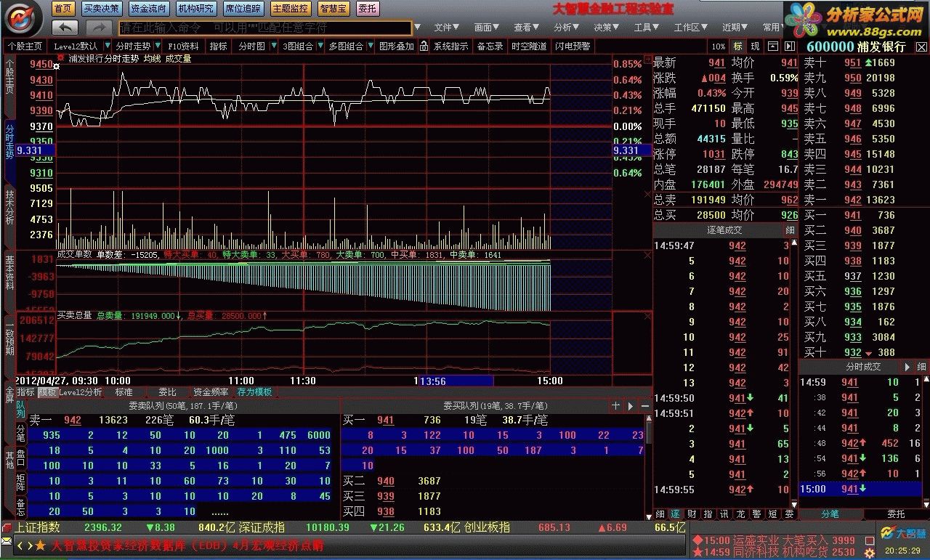Click the 13:56 time marker on timeline
Viewport: 930px width, 560px height.
(456, 381)
